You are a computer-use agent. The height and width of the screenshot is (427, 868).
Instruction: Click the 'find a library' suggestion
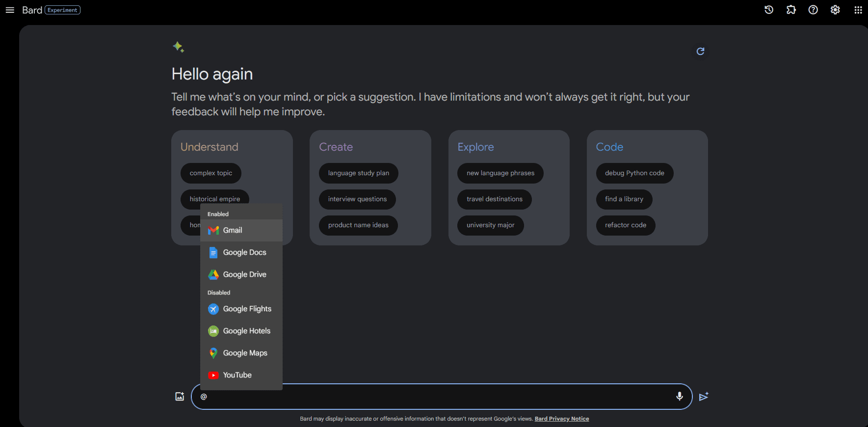click(x=624, y=199)
